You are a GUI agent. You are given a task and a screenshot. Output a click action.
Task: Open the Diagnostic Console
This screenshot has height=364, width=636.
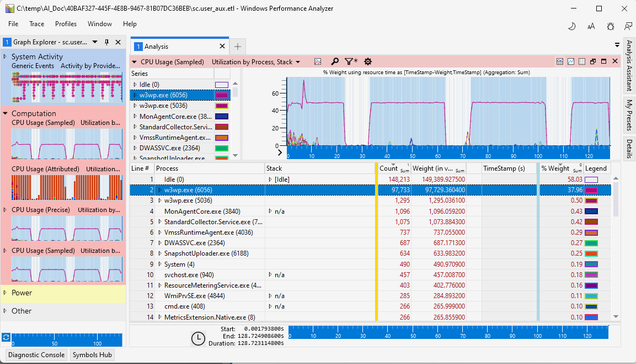[x=36, y=355]
